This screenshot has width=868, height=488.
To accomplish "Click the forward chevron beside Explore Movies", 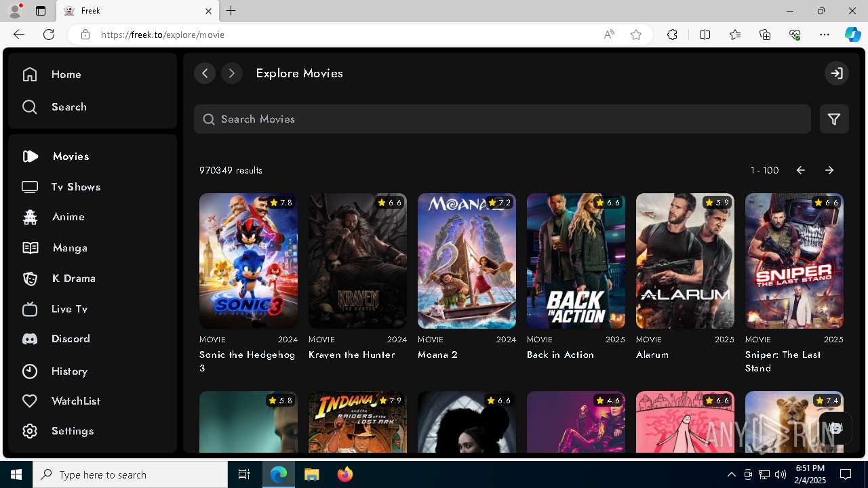I will (x=232, y=73).
